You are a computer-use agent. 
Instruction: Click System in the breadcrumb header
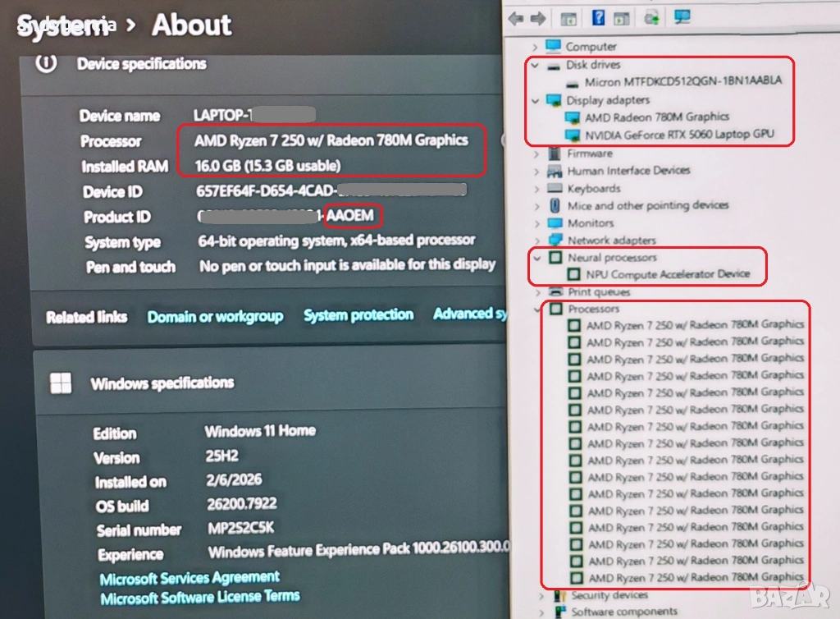62,25
